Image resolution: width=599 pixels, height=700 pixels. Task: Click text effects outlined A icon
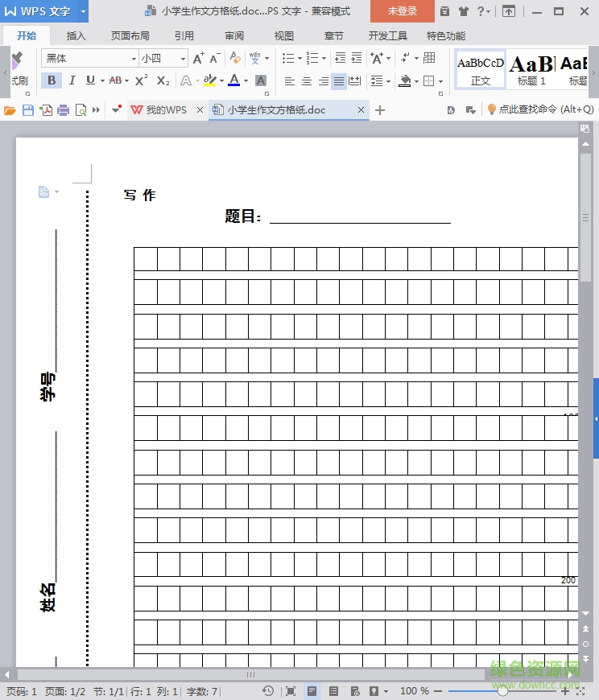click(186, 80)
